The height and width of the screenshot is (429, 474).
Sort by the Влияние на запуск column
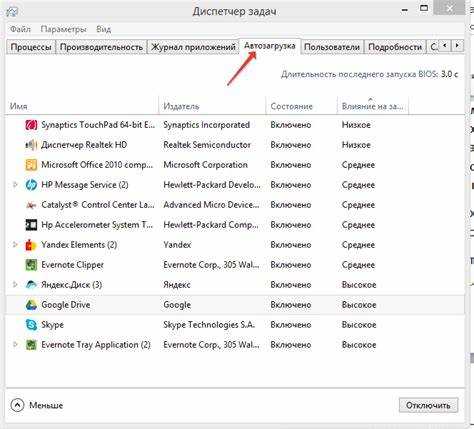372,107
